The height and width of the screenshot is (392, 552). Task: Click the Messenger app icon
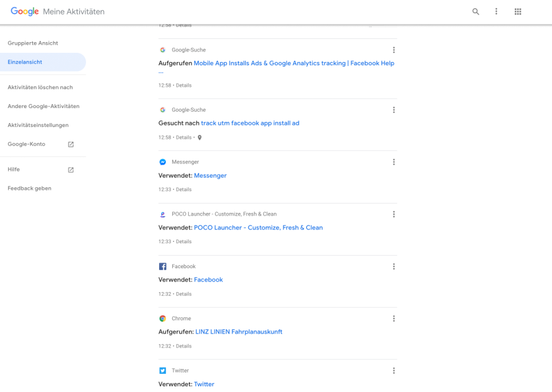(163, 162)
